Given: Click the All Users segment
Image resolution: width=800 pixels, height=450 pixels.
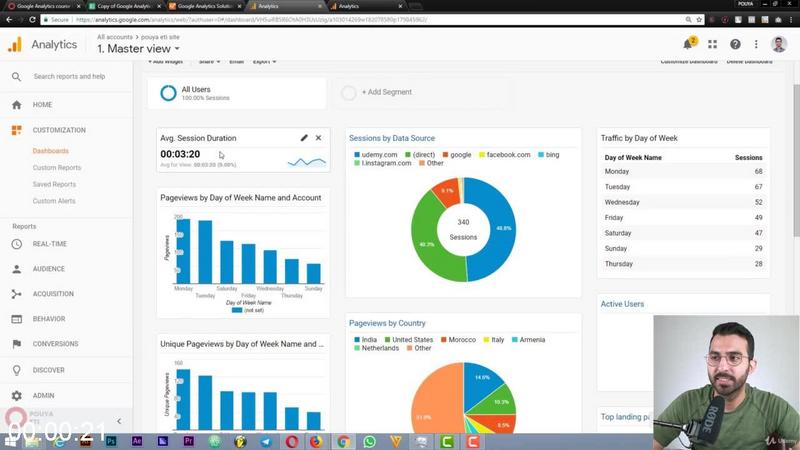Looking at the screenshot, I should [237, 93].
